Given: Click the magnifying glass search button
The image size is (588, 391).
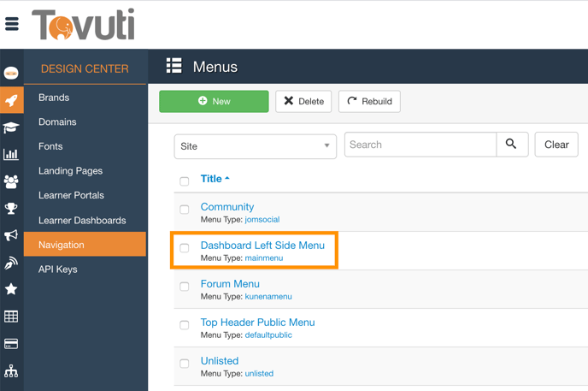Looking at the screenshot, I should (x=511, y=145).
